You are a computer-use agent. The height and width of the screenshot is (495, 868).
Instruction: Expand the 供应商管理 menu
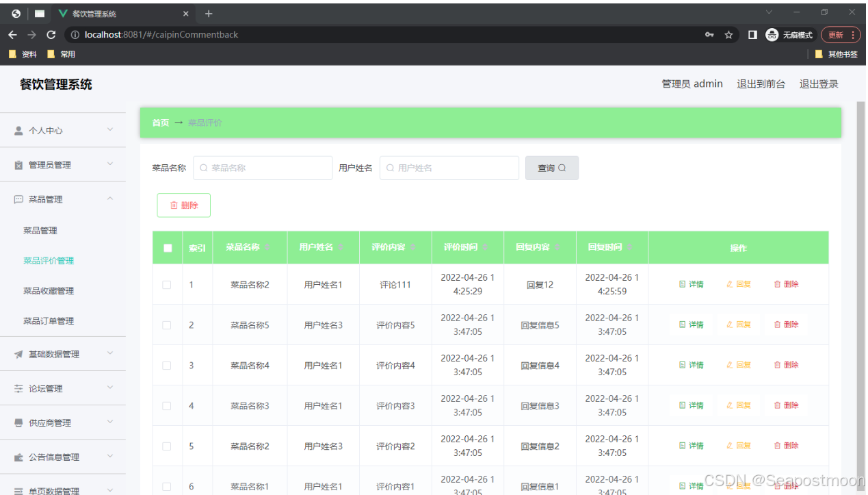[63, 422]
